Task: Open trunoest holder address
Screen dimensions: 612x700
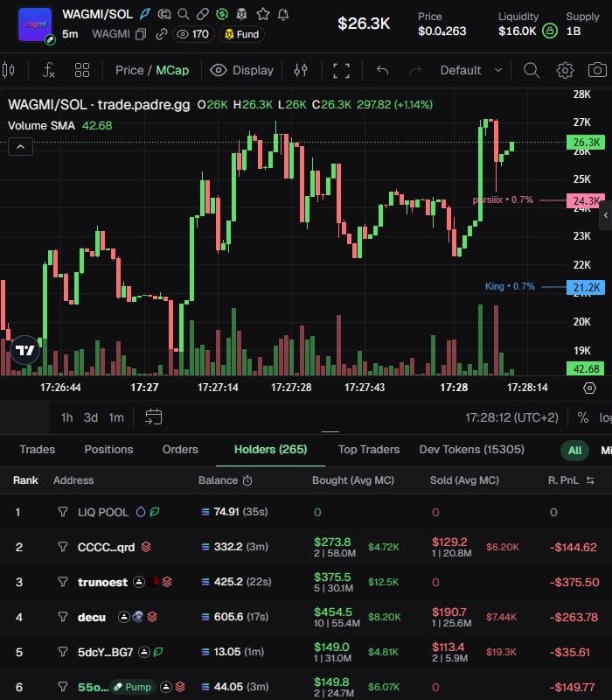Action: click(102, 582)
